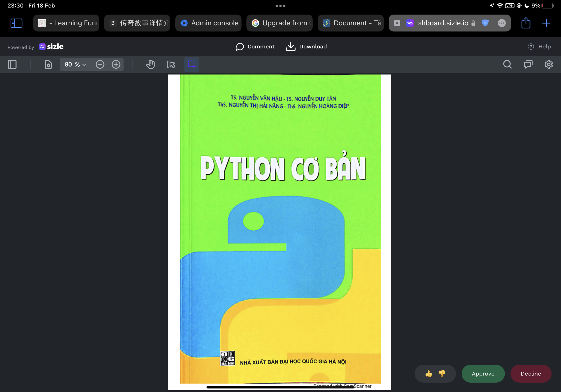This screenshot has height=392, width=561.
Task: Open the Upgrade from Google tab
Action: point(280,23)
